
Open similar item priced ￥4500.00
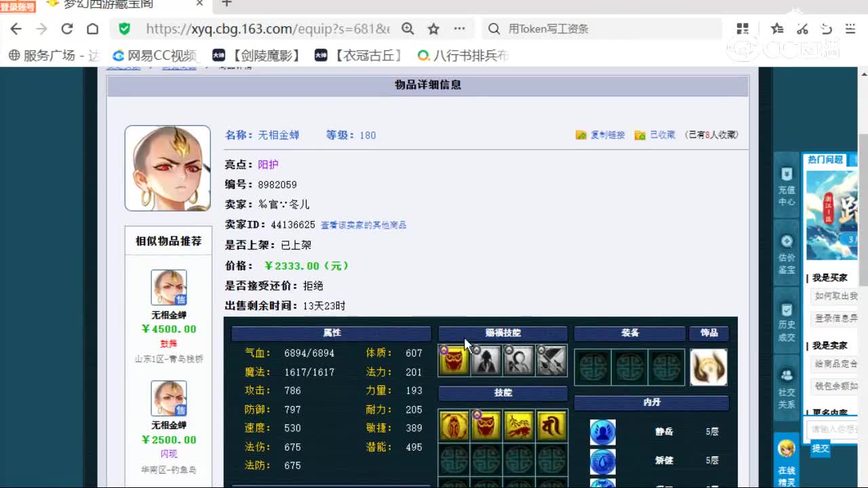coord(169,329)
